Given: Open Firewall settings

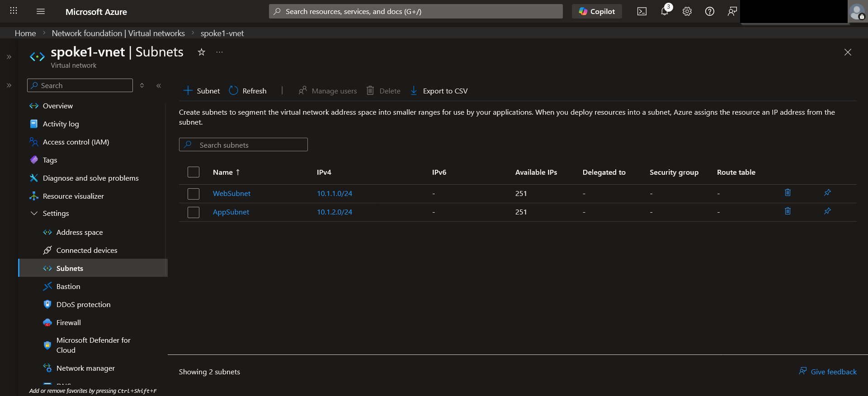Looking at the screenshot, I should (69, 322).
